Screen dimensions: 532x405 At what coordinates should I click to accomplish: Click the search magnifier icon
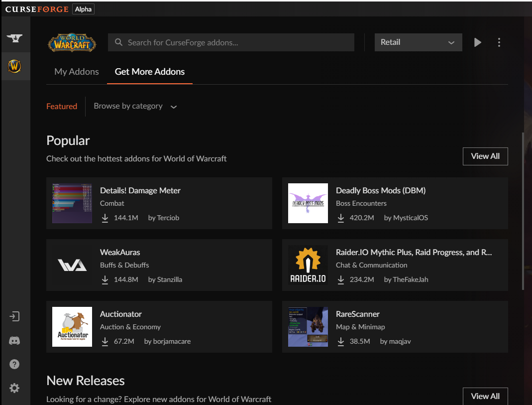118,42
